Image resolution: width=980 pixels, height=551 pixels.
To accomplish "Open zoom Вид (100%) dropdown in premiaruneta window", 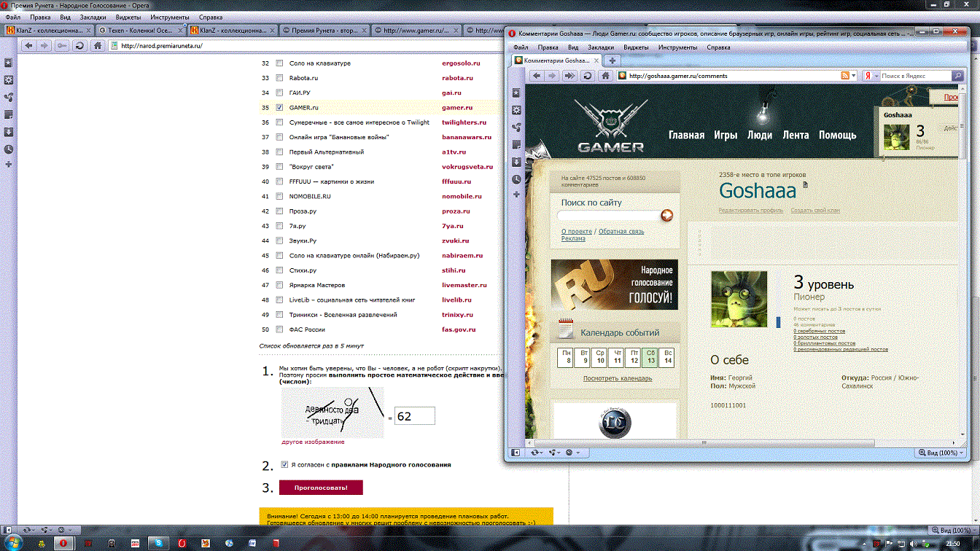I will pyautogui.click(x=950, y=530).
